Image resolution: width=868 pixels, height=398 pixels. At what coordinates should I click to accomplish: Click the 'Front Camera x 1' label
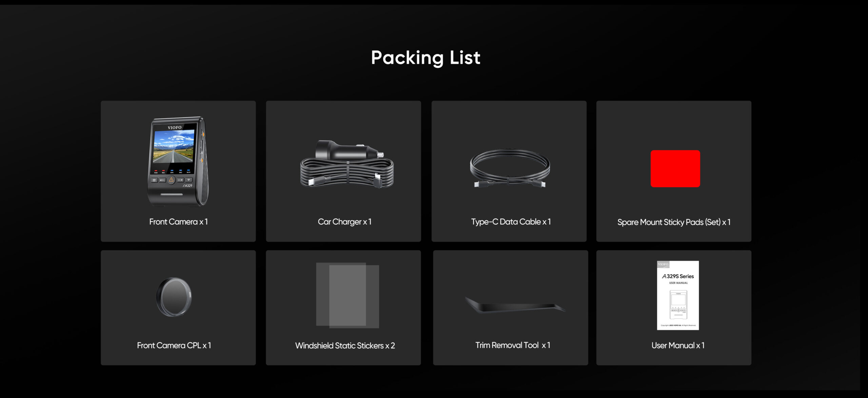178,222
